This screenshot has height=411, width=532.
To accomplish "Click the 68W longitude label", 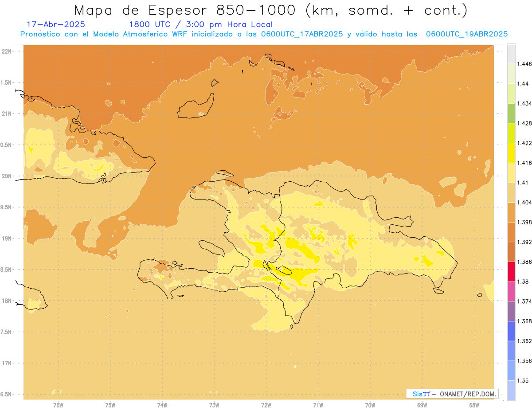I will tap(474, 405).
